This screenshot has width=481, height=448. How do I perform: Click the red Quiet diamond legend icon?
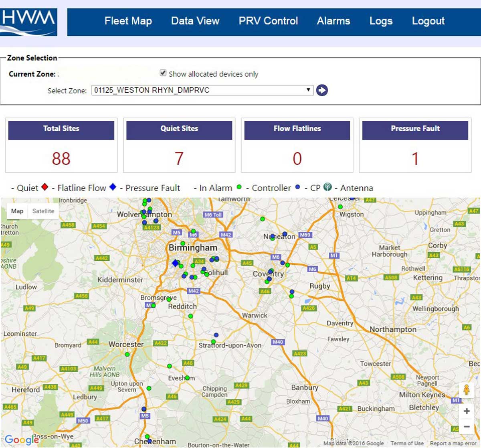pyautogui.click(x=45, y=187)
